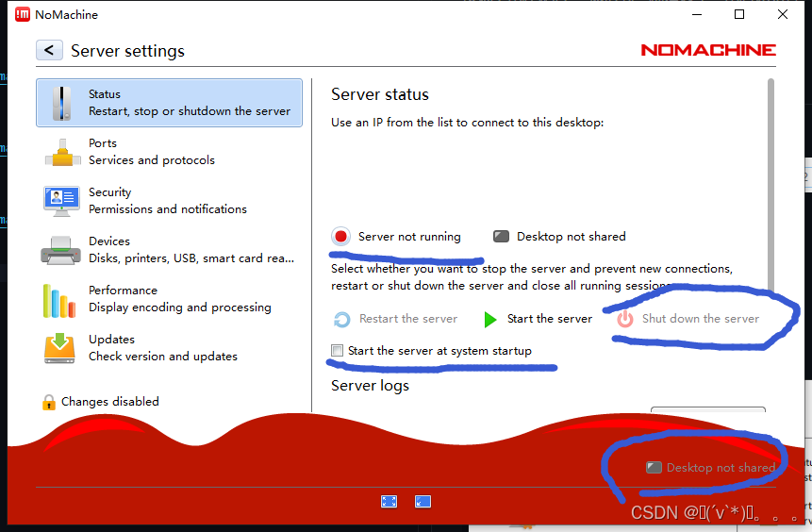Click the 'Changes disabled' label
This screenshot has width=812, height=532.
pyautogui.click(x=109, y=402)
